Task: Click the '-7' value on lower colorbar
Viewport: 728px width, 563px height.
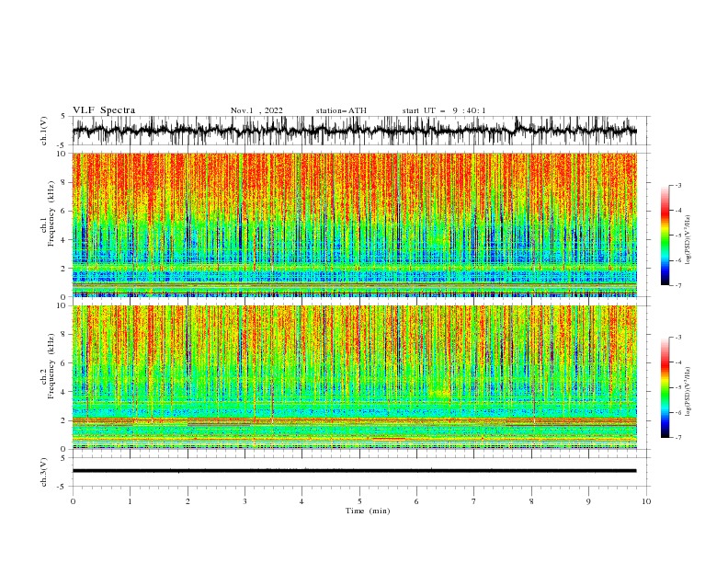Action: point(677,438)
